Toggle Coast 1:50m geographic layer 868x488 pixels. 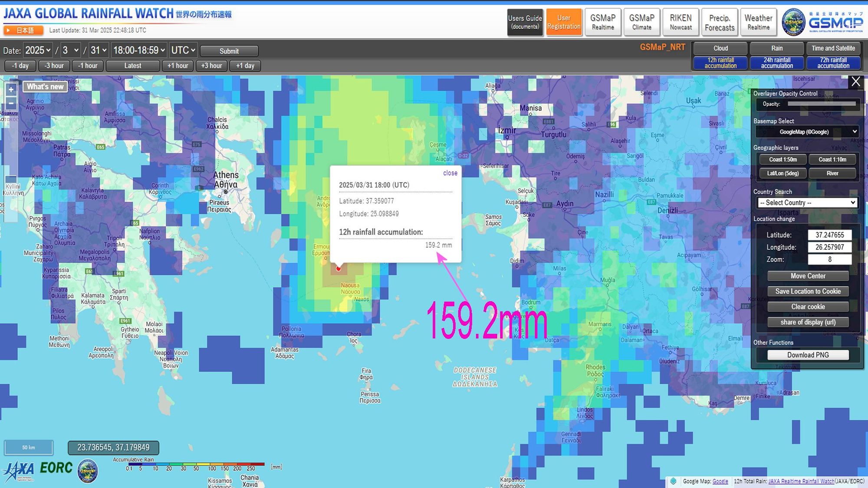tap(783, 160)
